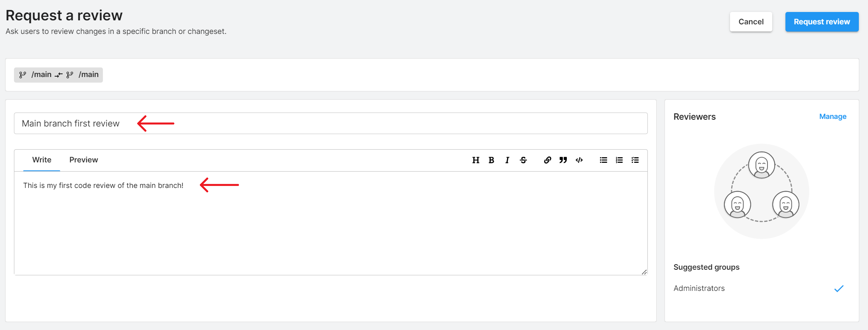The width and height of the screenshot is (868, 330).
Task: Cancel the review request
Action: click(751, 22)
